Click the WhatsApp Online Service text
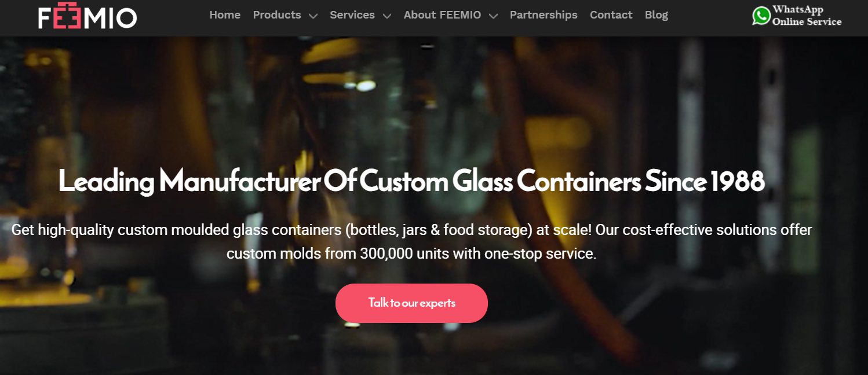Screen dimensions: 868x375 (x=807, y=16)
